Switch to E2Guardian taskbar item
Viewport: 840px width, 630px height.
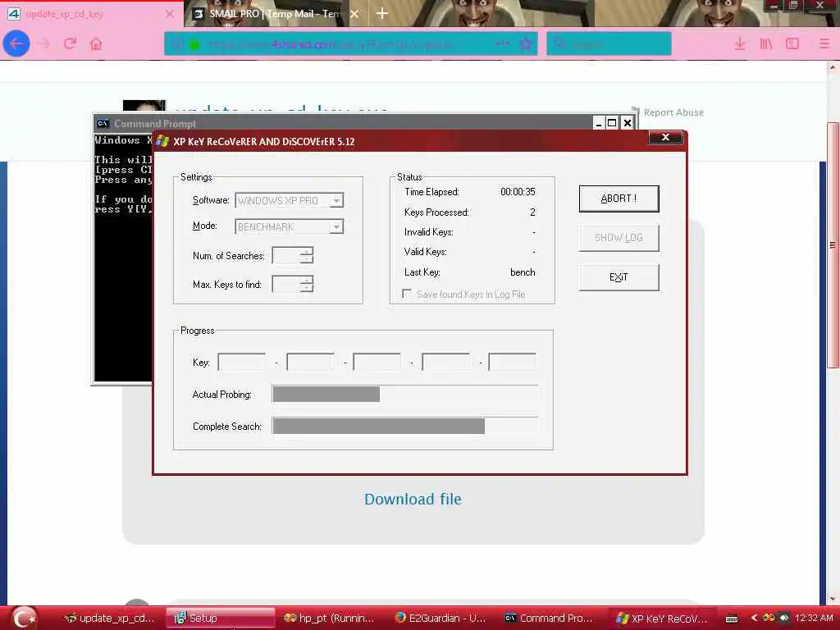click(440, 619)
